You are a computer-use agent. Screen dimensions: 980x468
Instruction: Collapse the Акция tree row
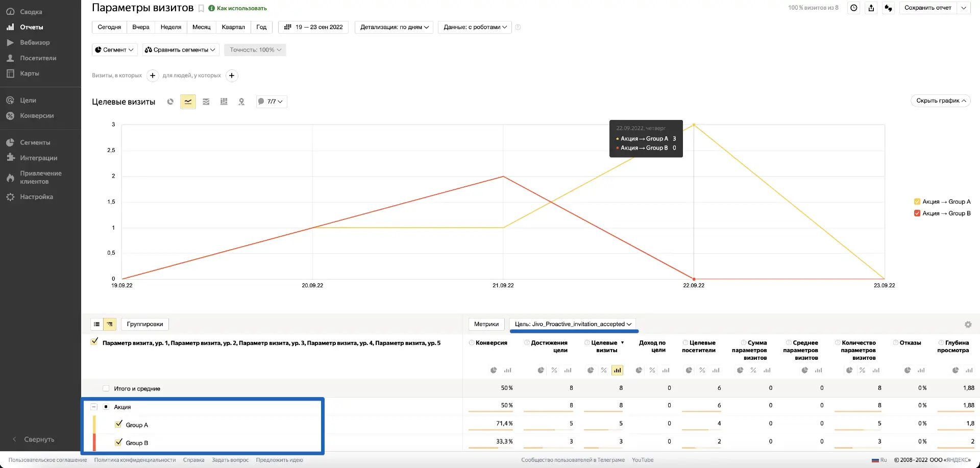94,407
